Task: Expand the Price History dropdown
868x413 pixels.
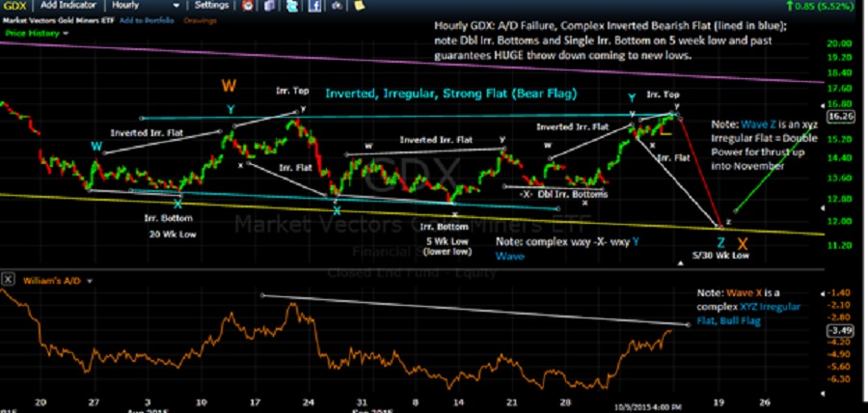Action: point(32,32)
